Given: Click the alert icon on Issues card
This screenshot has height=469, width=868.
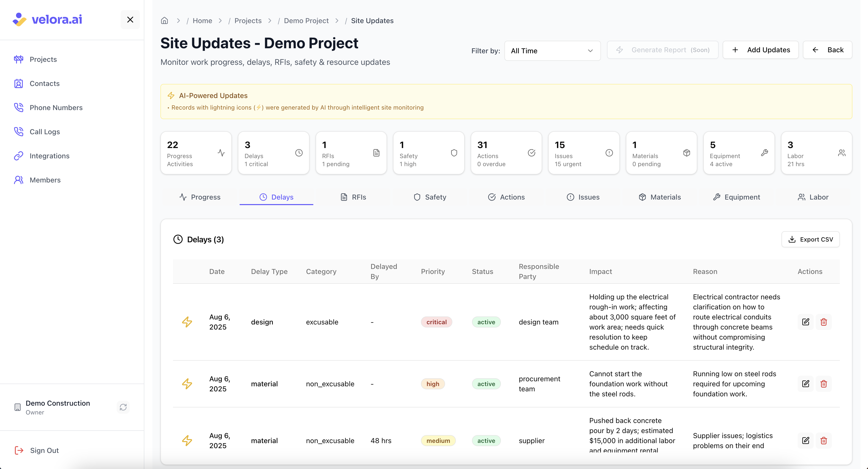Looking at the screenshot, I should pyautogui.click(x=609, y=153).
